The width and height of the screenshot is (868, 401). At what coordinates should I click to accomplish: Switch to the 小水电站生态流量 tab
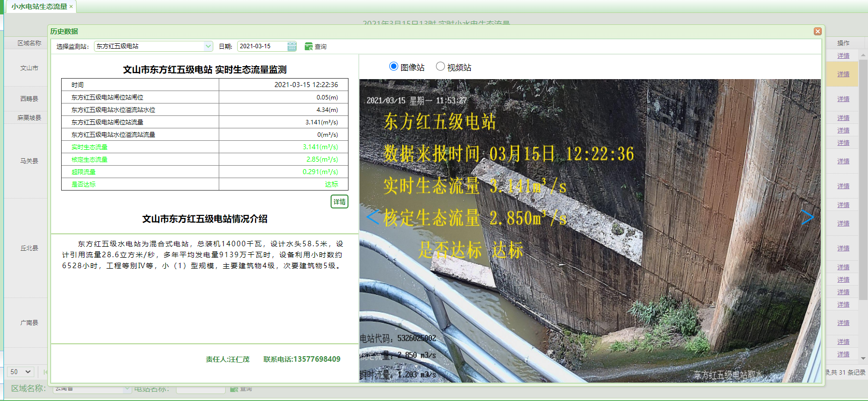pos(39,6)
